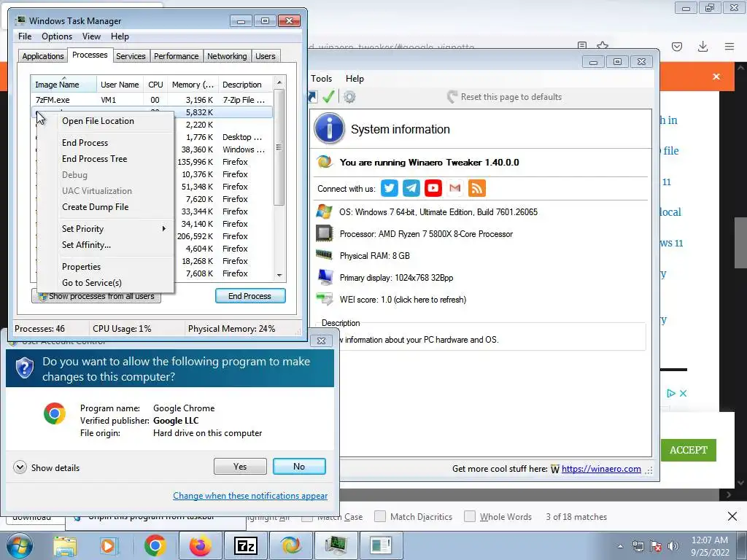This screenshot has height=560, width=747.
Task: Open the Windows Start orb
Action: 19,545
